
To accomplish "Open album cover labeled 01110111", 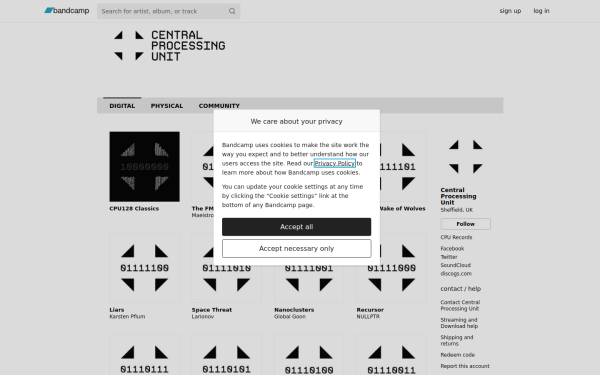I will point(144,355).
